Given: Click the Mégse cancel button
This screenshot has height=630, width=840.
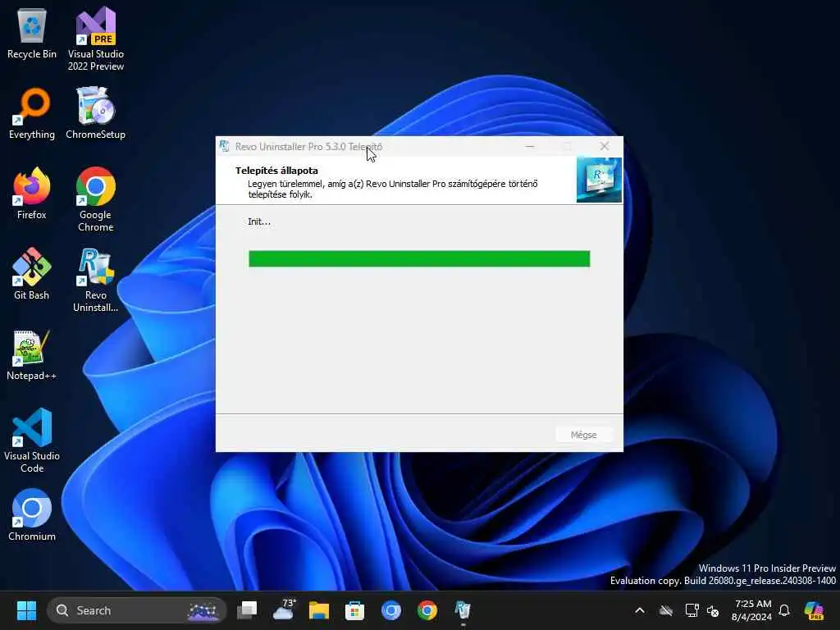Looking at the screenshot, I should click(x=583, y=435).
